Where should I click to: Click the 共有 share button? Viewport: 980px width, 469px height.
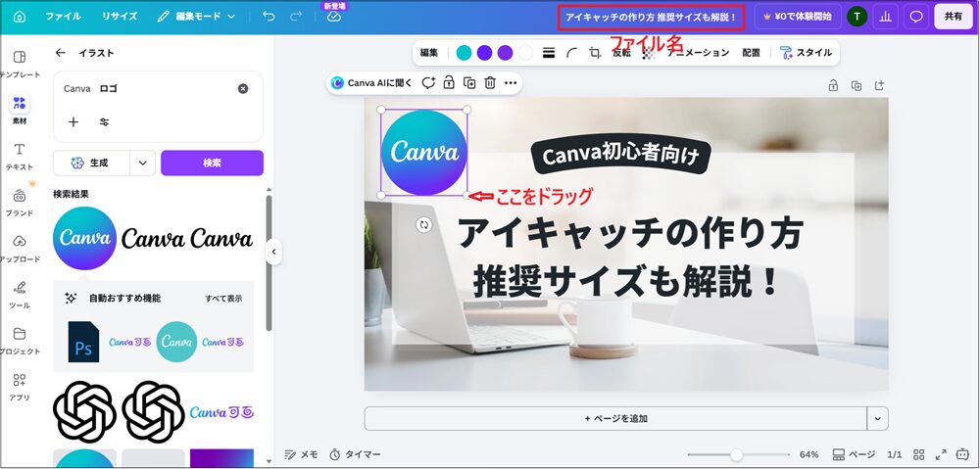pyautogui.click(x=954, y=17)
